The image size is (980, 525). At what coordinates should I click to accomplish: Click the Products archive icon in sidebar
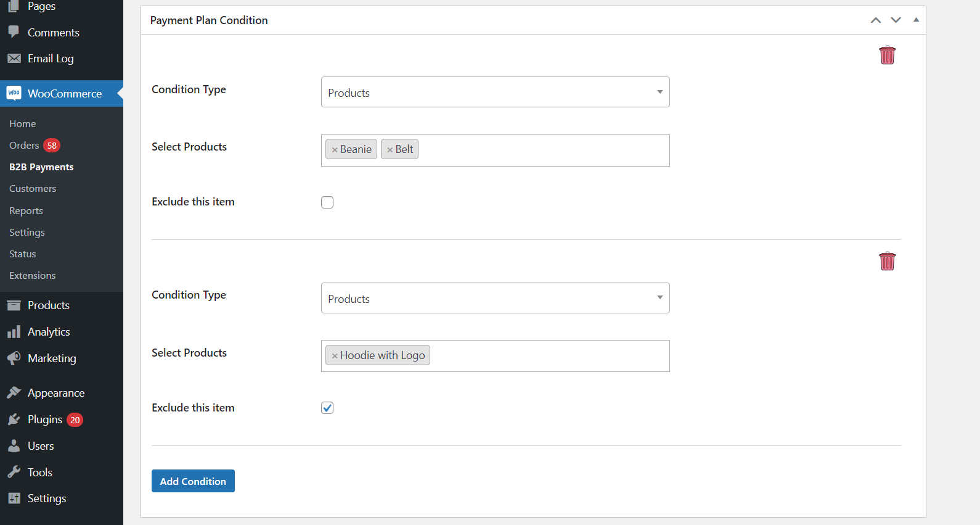point(14,305)
